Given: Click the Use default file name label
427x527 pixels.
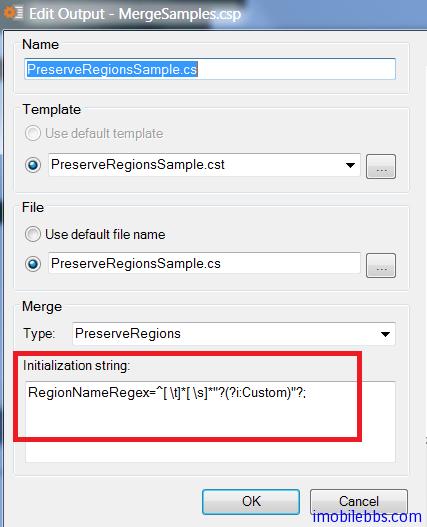Looking at the screenshot, I should [x=105, y=235].
